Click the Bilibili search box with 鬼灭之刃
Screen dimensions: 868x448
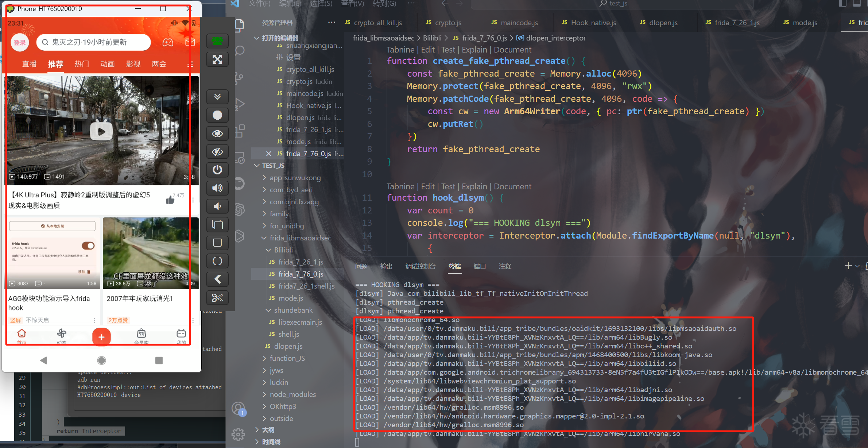pos(93,42)
